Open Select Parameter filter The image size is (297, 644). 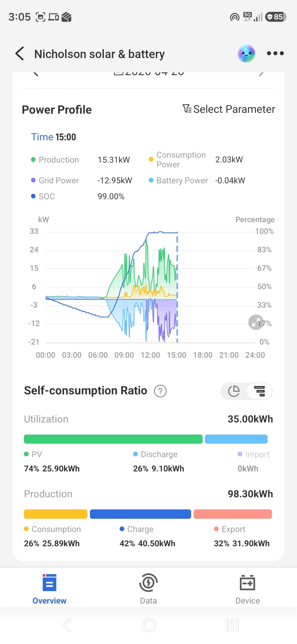pyautogui.click(x=229, y=109)
